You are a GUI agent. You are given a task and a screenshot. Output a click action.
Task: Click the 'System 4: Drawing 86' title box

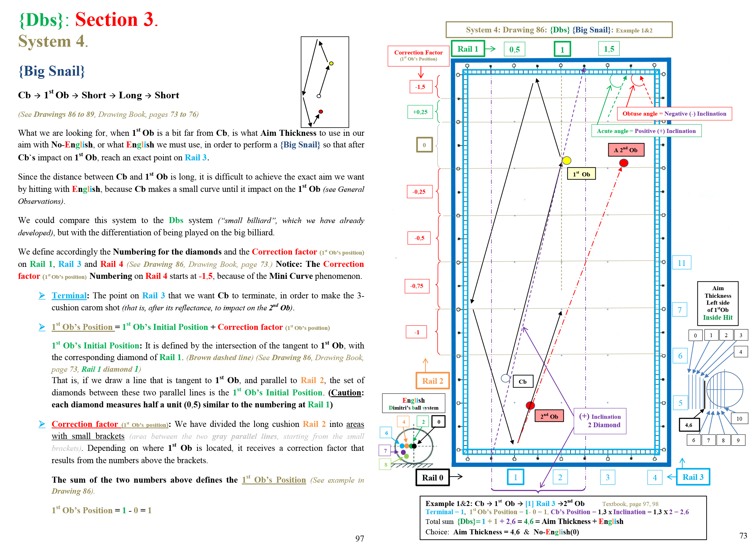[x=559, y=30]
